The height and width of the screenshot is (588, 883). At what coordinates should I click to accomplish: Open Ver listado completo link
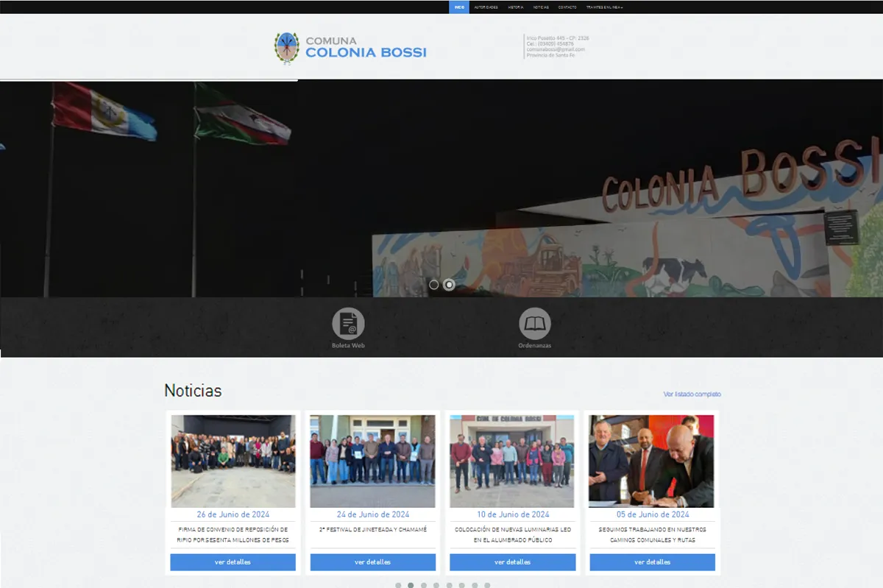(693, 394)
